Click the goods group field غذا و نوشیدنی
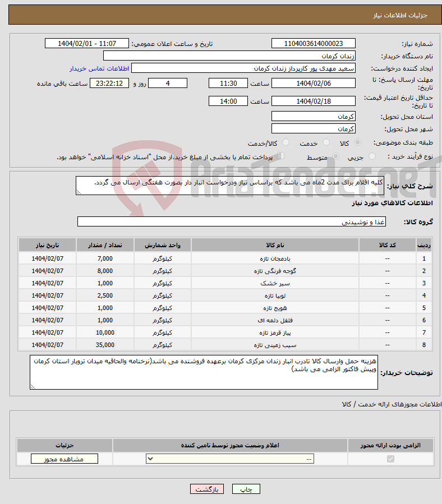Screen dimensions: 442x504 point(232,221)
